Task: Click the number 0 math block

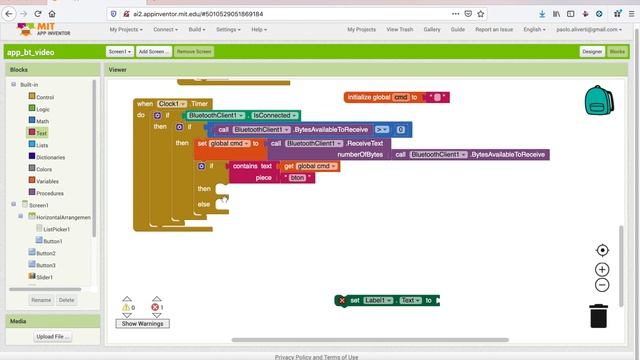Action: click(x=400, y=129)
